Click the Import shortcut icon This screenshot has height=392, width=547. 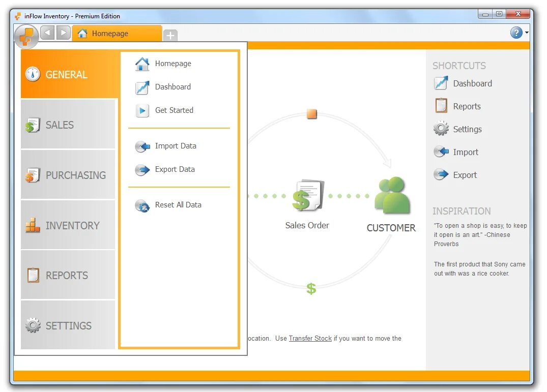[x=441, y=152]
